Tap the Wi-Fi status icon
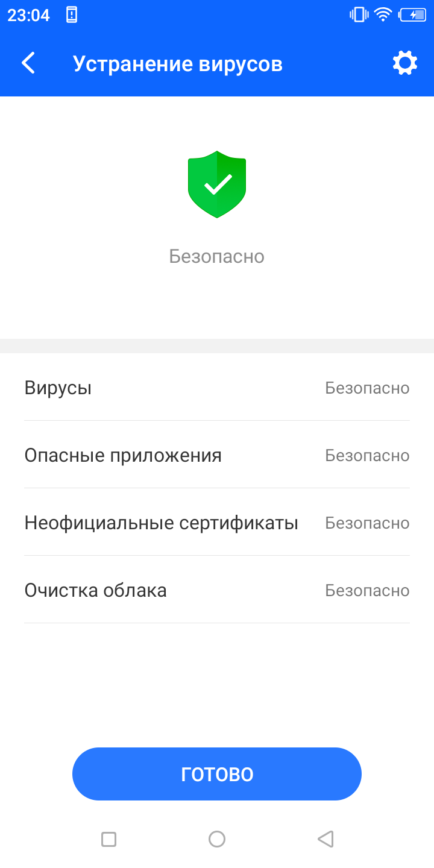The width and height of the screenshot is (434, 868). (383, 15)
